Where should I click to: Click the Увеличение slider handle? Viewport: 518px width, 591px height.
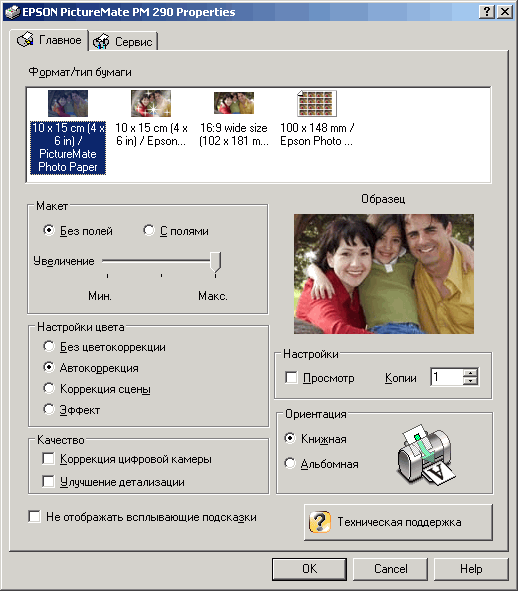click(x=216, y=262)
